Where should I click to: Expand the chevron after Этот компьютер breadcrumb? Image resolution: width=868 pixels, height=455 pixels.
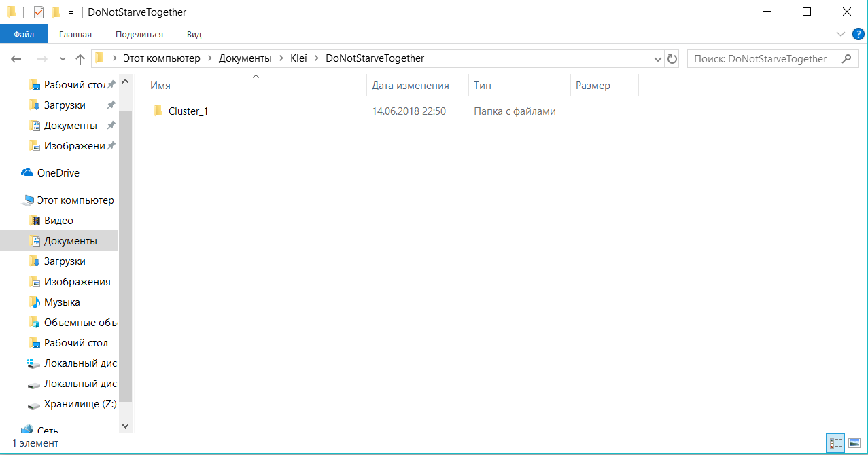(210, 58)
